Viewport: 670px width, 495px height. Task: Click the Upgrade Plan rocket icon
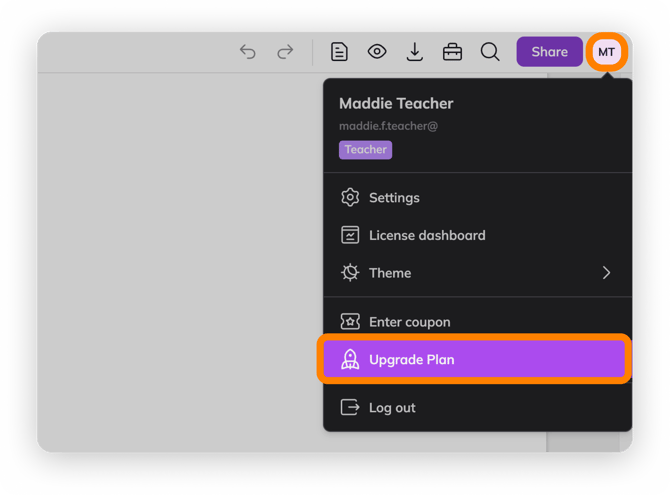[350, 359]
